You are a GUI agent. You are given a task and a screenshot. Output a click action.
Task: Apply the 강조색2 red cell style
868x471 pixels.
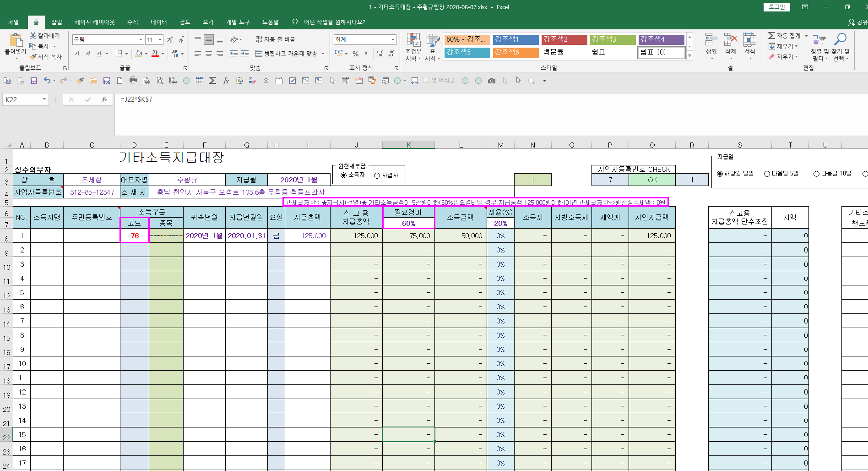coord(564,39)
